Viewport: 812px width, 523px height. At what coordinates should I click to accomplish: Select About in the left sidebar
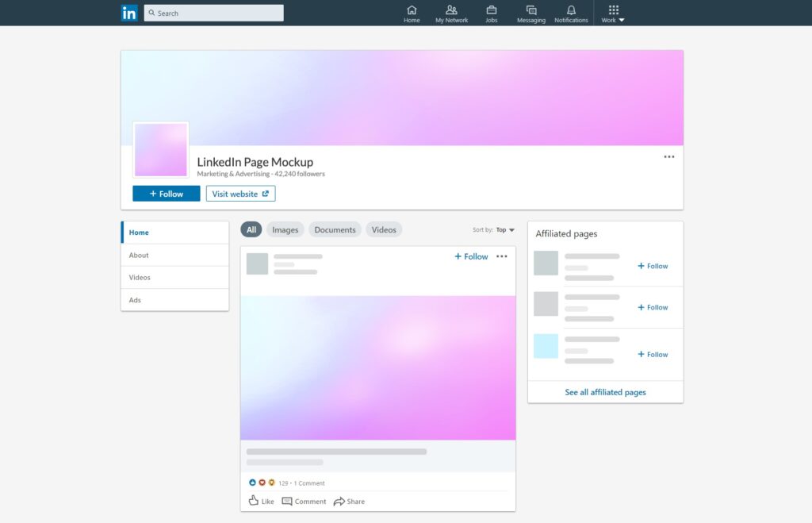pos(175,255)
